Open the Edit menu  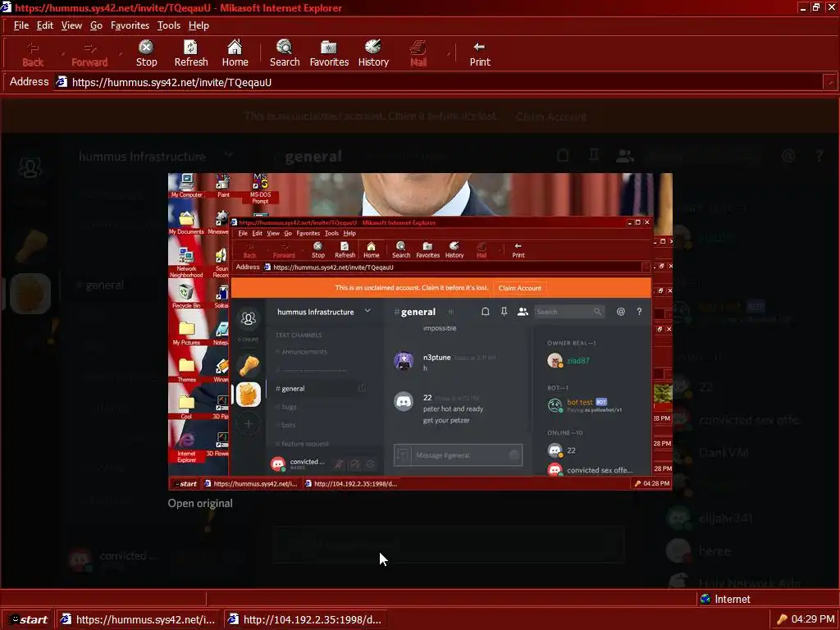[45, 25]
